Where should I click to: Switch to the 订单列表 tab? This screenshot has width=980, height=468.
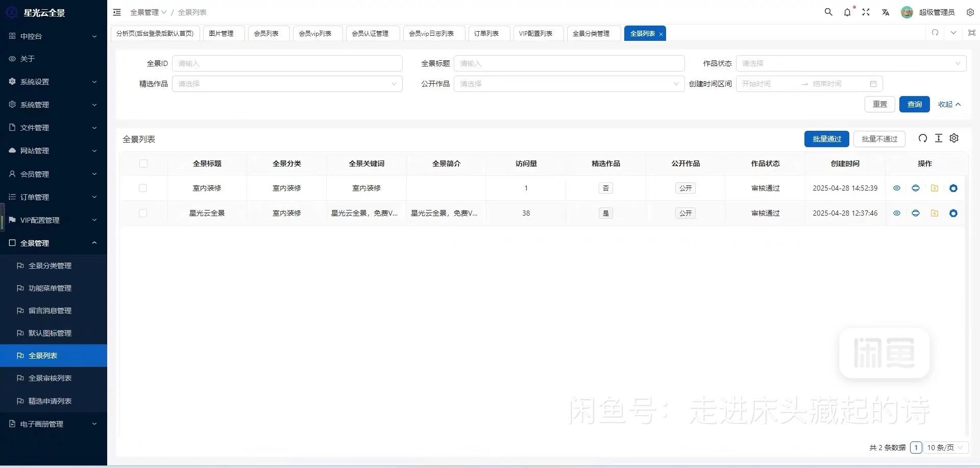point(487,33)
